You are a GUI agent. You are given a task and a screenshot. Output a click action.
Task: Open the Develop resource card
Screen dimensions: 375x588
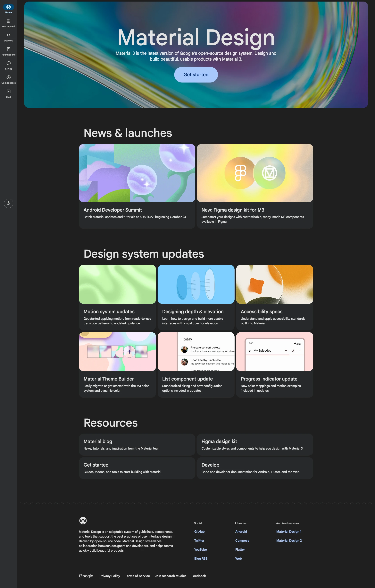(x=255, y=468)
